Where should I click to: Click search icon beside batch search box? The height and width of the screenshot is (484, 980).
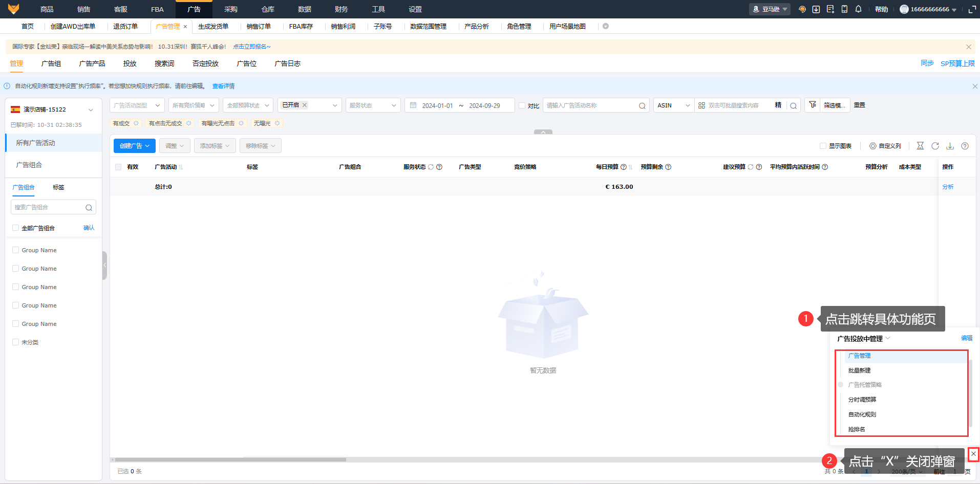coord(793,106)
